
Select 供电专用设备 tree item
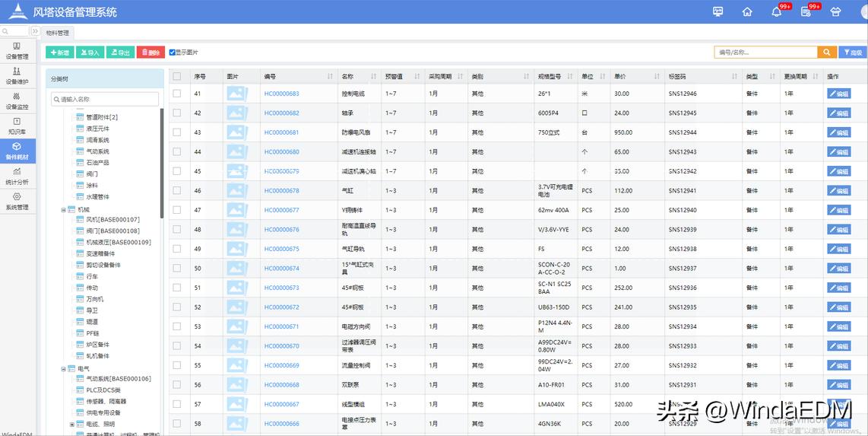tap(103, 412)
